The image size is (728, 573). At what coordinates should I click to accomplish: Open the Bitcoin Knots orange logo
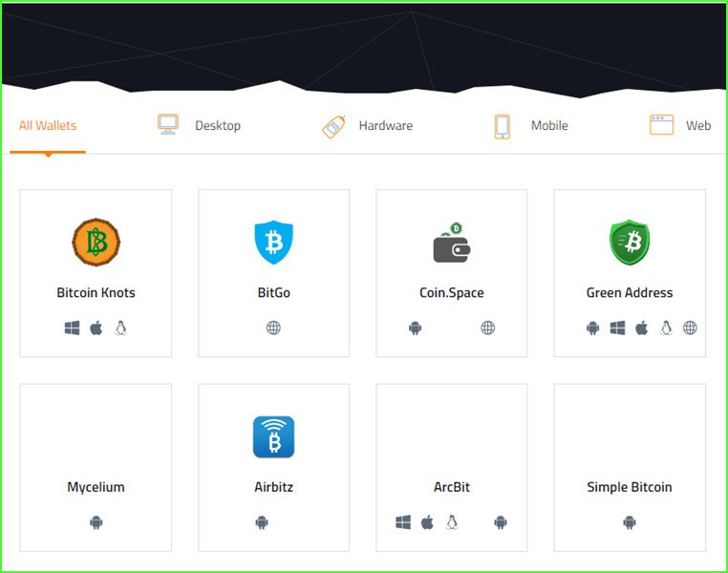coord(96,243)
